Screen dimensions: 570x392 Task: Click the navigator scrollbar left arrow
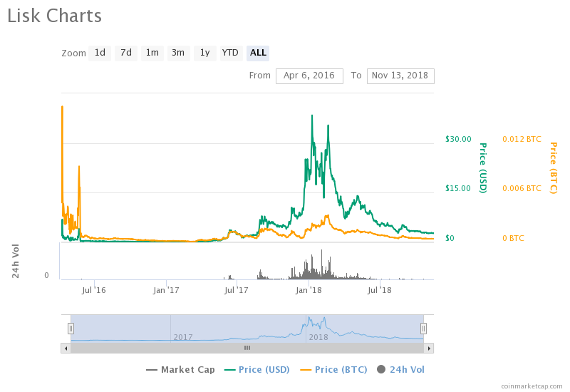(66, 349)
